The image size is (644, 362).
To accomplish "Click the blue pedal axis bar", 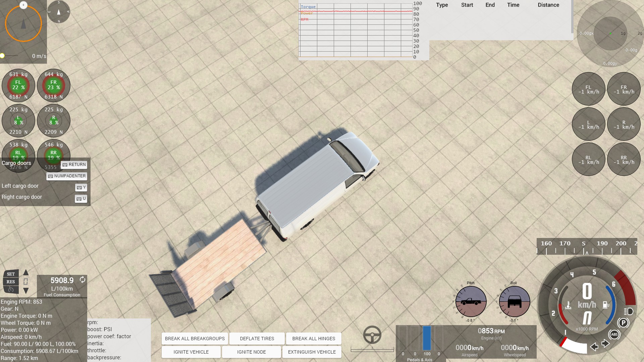I will tap(427, 338).
